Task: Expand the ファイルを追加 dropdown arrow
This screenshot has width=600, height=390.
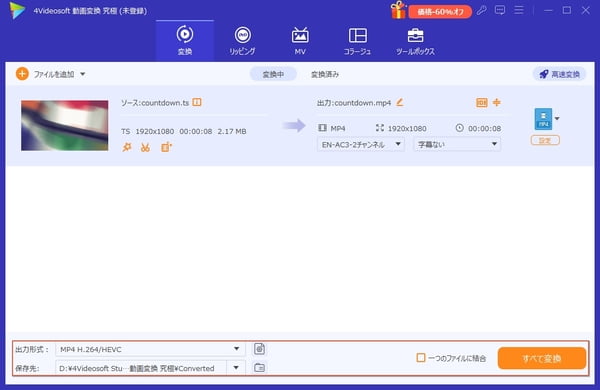Action: [83, 74]
